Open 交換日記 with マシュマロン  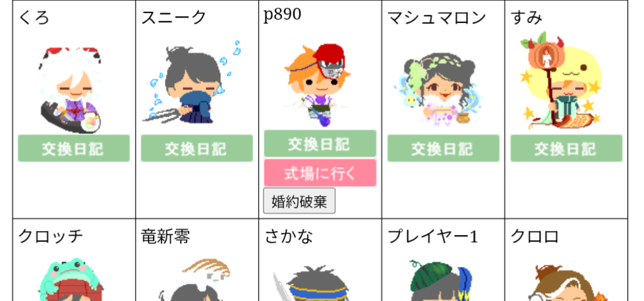pyautogui.click(x=443, y=149)
